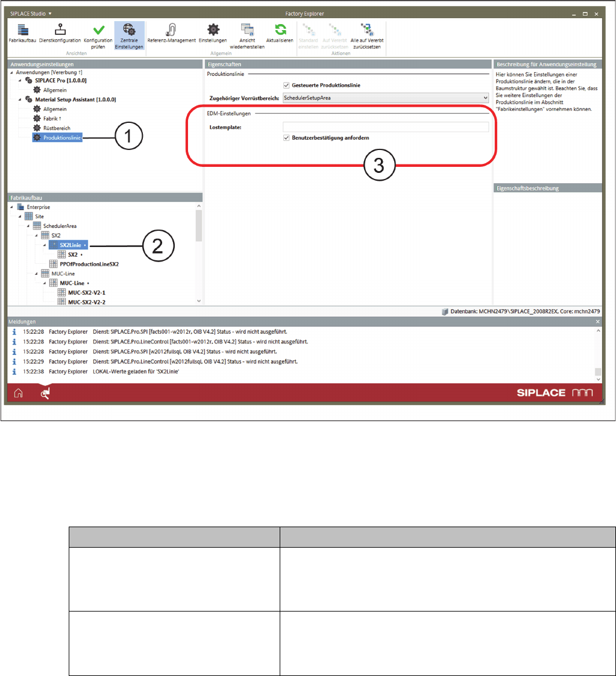Click the Fabrikaufbau tree scrollbar
Image resolution: width=616 pixels, height=676 pixels.
pyautogui.click(x=199, y=226)
